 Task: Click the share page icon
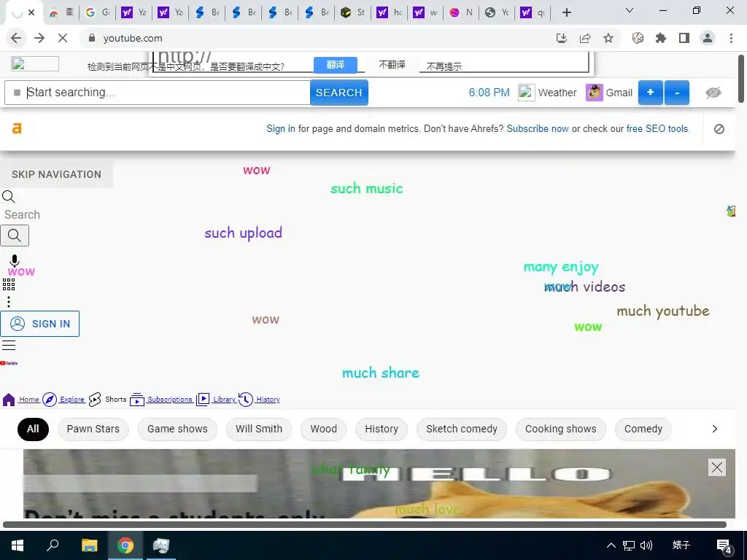(585, 38)
